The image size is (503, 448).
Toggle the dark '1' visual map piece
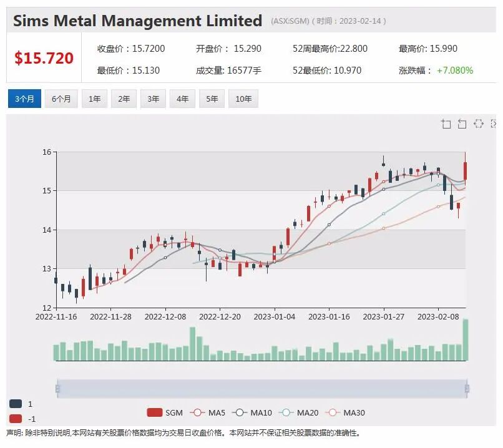21,404
